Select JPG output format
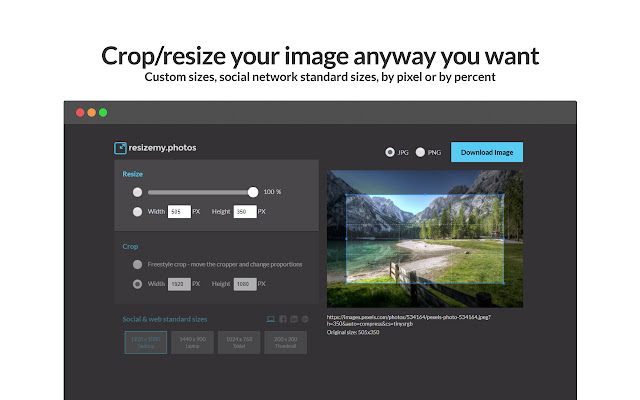Image resolution: width=640 pixels, height=400 pixels. tap(390, 152)
